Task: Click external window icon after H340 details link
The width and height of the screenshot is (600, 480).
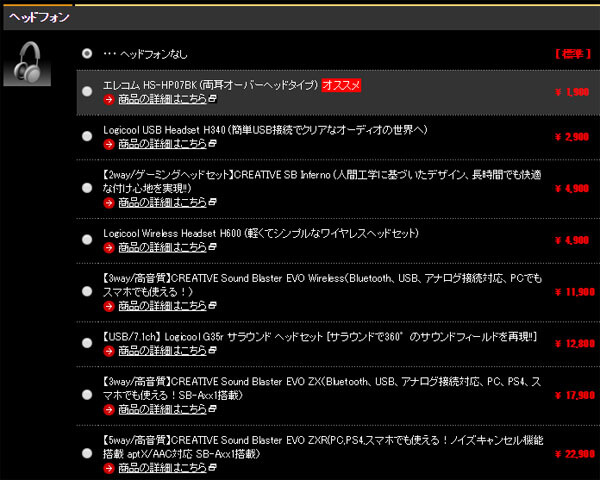Action: click(212, 143)
